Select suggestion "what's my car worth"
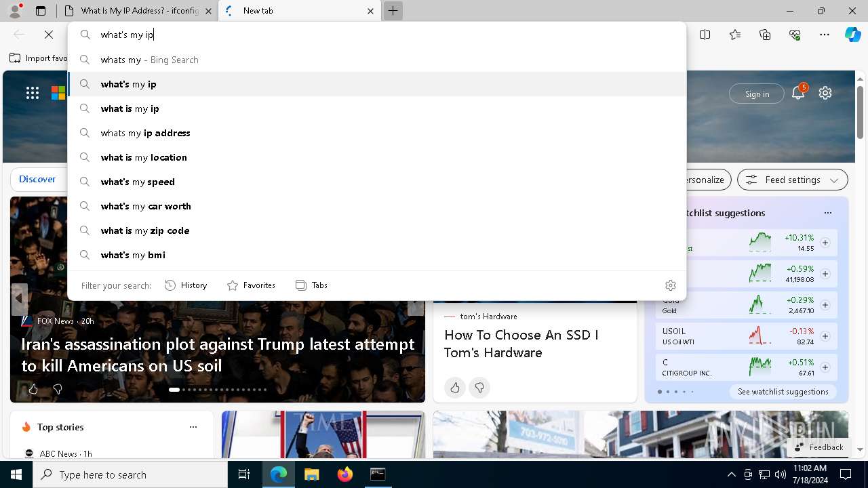 pyautogui.click(x=377, y=206)
